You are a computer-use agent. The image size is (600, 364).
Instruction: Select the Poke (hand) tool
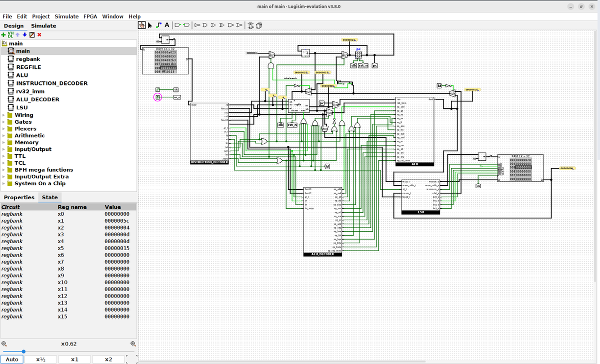(142, 25)
